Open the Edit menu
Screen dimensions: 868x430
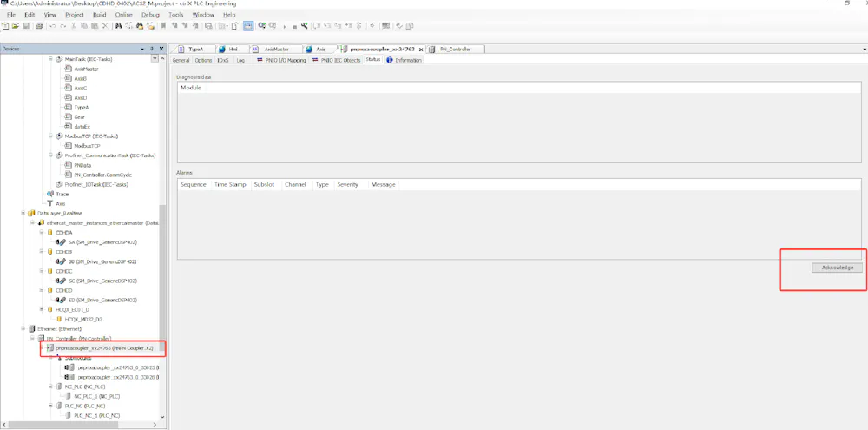(30, 15)
